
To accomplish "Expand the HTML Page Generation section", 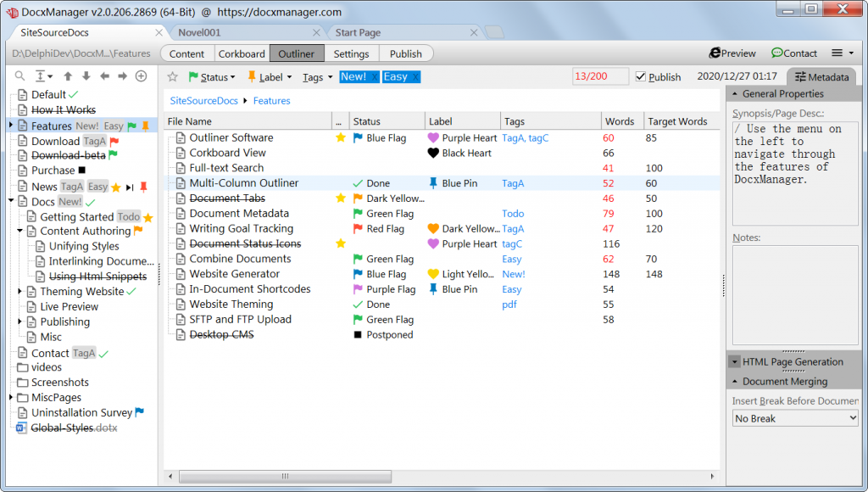I will 735,362.
